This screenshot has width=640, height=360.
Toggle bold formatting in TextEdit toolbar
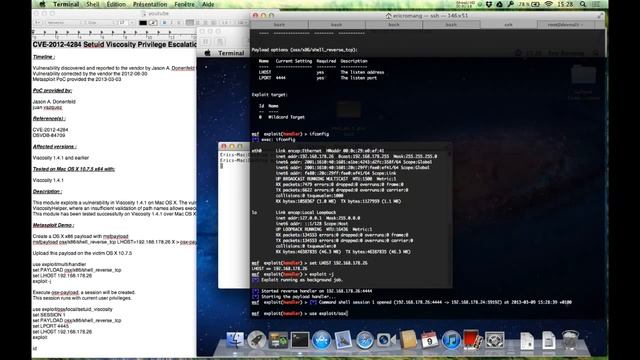coord(164,23)
